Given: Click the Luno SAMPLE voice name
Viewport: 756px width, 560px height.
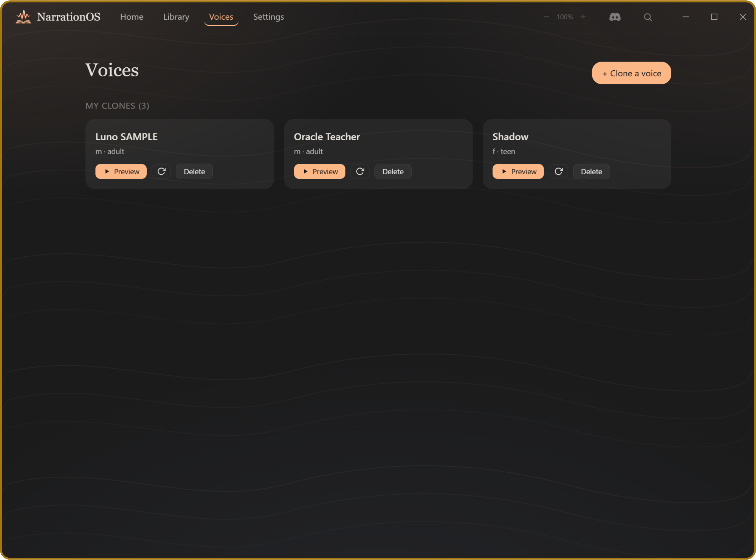Looking at the screenshot, I should tap(127, 137).
